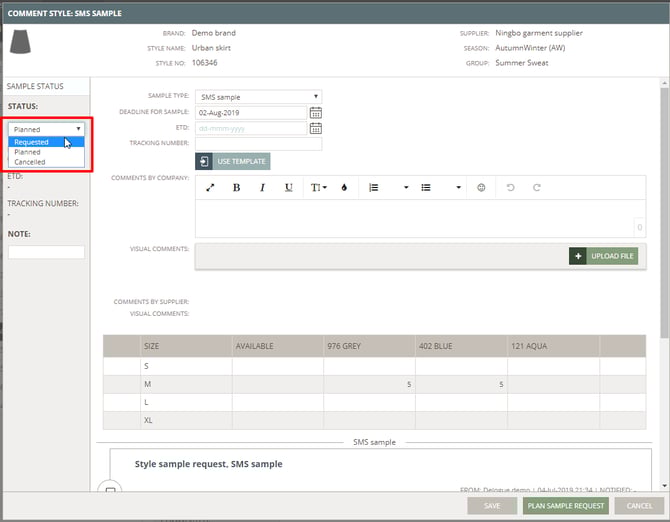
Task: Open the ETD calendar picker
Action: point(315,128)
